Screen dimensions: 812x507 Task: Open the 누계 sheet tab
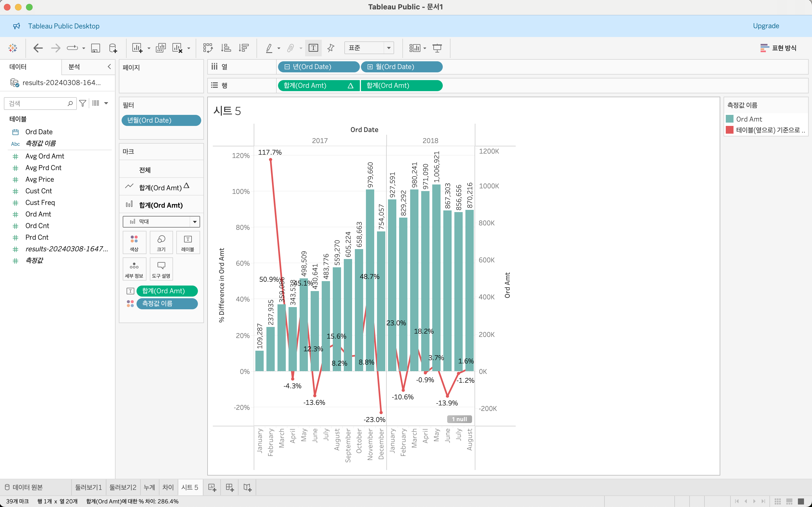point(149,487)
